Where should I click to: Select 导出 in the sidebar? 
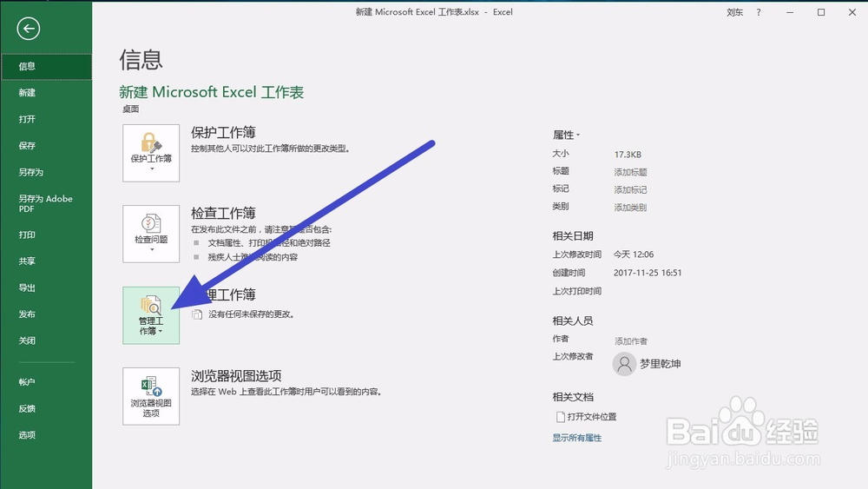(x=46, y=287)
